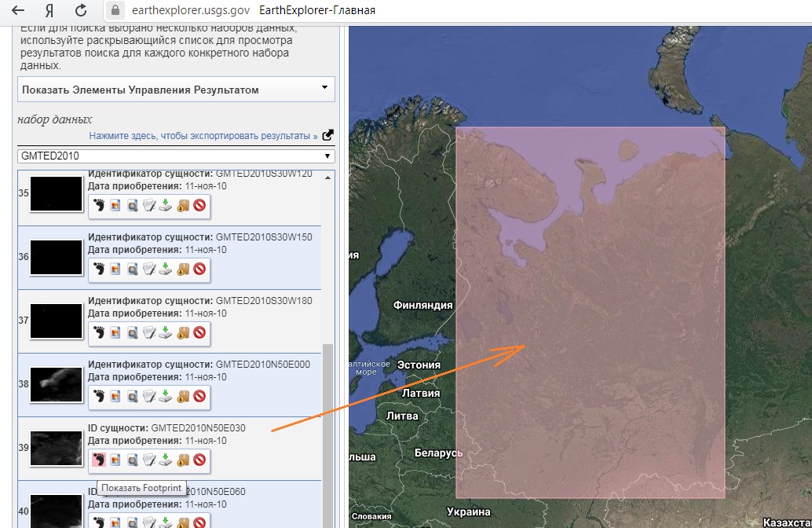Show browse overlay for result 36
This screenshot has height=528, width=812.
click(x=115, y=269)
